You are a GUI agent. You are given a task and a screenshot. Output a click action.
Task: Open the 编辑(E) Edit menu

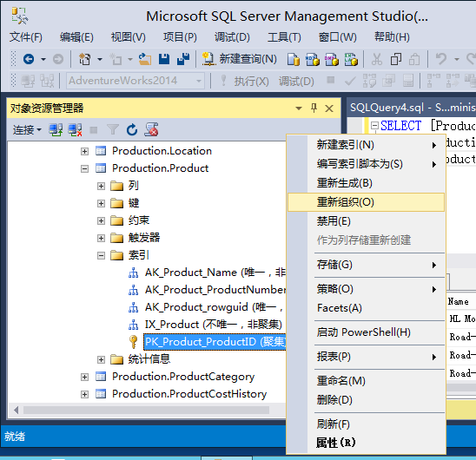(x=76, y=37)
